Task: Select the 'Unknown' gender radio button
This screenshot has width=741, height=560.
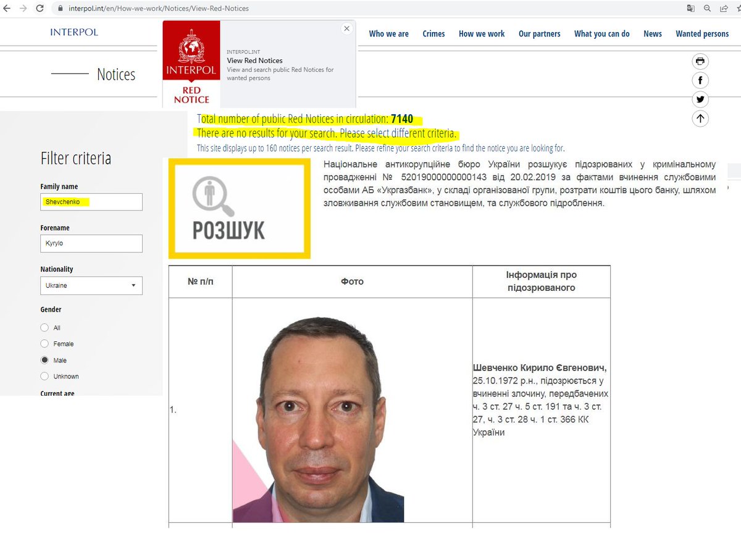Action: (44, 376)
